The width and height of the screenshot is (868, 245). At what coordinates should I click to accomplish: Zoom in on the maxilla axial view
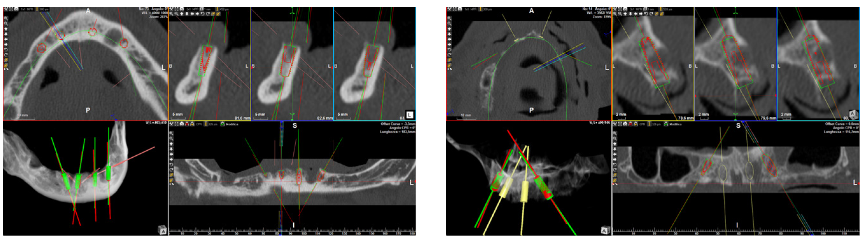449,18
